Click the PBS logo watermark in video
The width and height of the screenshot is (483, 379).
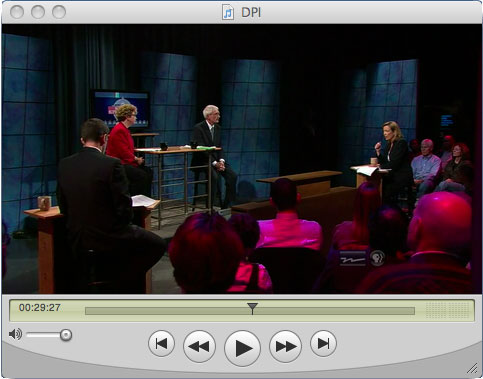click(377, 258)
